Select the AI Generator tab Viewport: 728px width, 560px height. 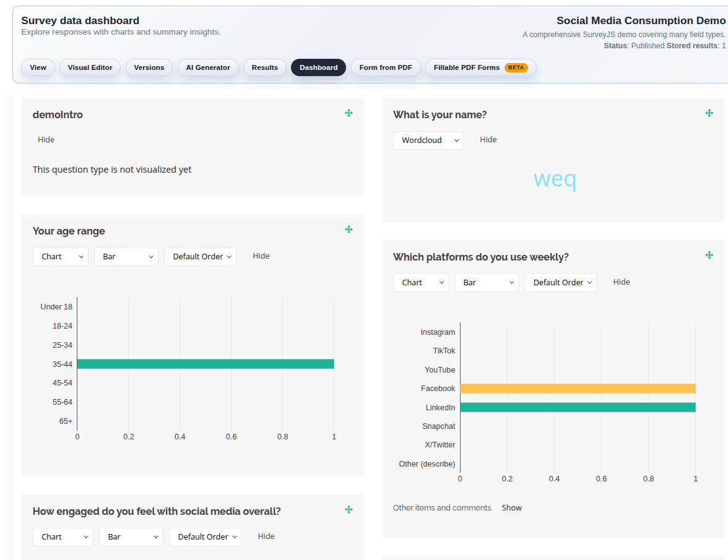(208, 67)
